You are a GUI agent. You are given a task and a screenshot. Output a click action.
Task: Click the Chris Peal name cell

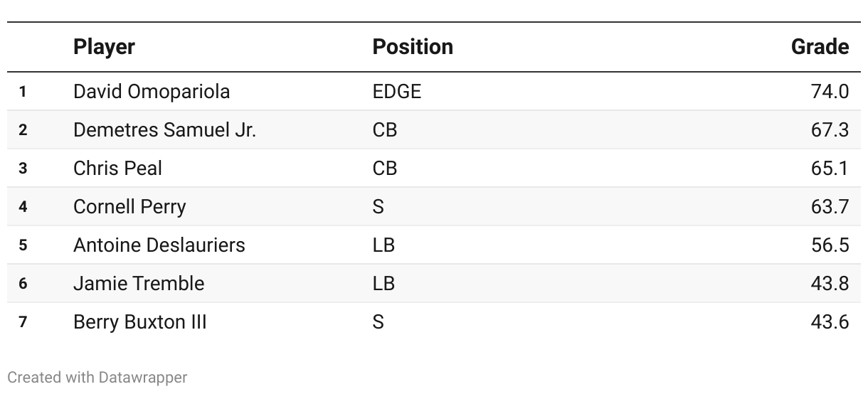[117, 169]
